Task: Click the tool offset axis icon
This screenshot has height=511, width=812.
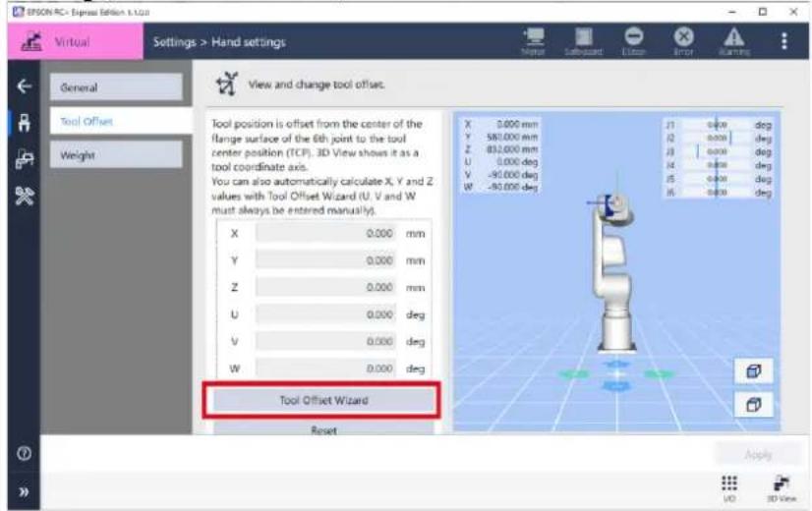Action: click(227, 84)
